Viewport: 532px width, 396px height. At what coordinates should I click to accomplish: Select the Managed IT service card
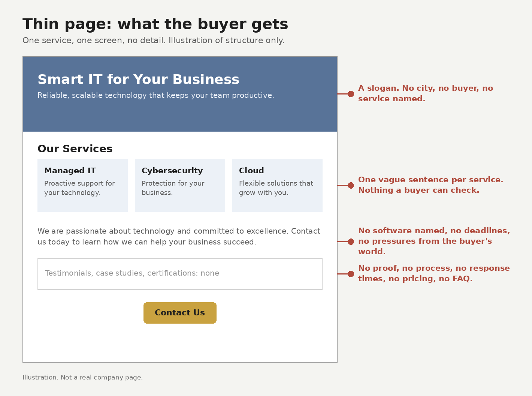pyautogui.click(x=82, y=185)
